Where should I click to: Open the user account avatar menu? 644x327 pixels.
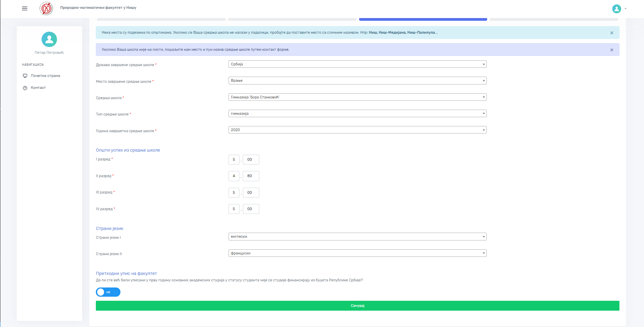pos(617,9)
